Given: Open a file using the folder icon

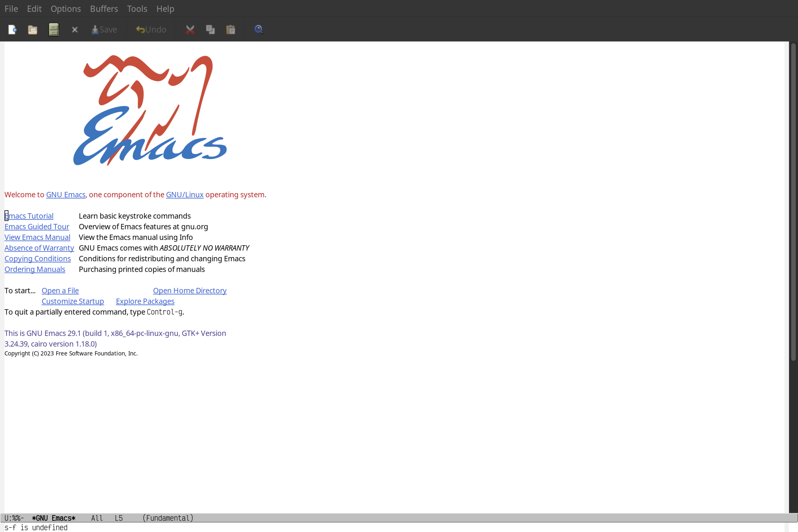Looking at the screenshot, I should coord(33,29).
